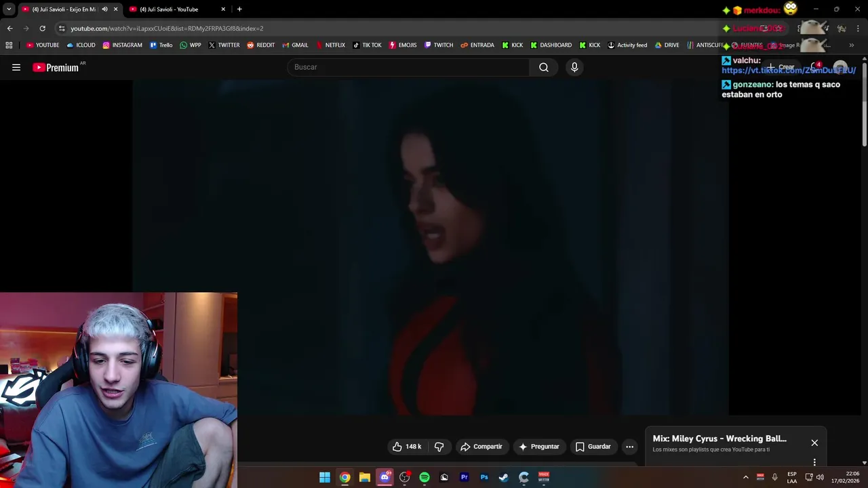Viewport: 868px width, 488px height.
Task: Open the YOUTUBE bookmark
Action: (43, 45)
